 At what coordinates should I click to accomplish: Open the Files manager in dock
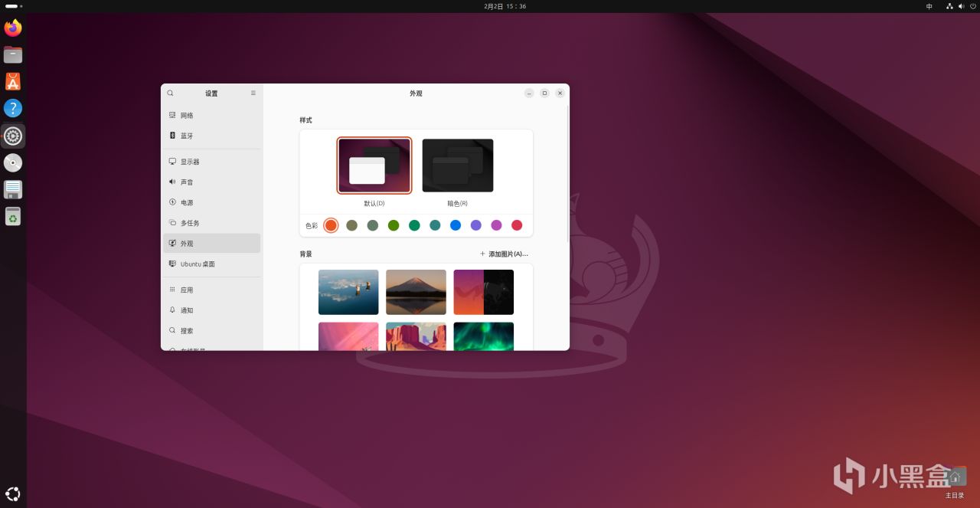click(13, 55)
